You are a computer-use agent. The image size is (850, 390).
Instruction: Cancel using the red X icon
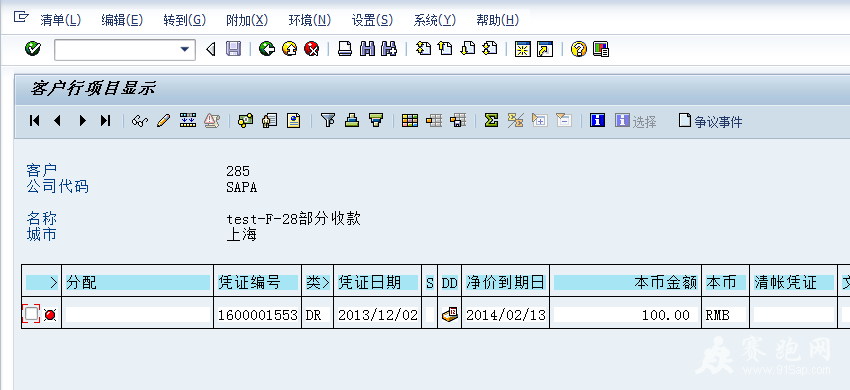312,49
